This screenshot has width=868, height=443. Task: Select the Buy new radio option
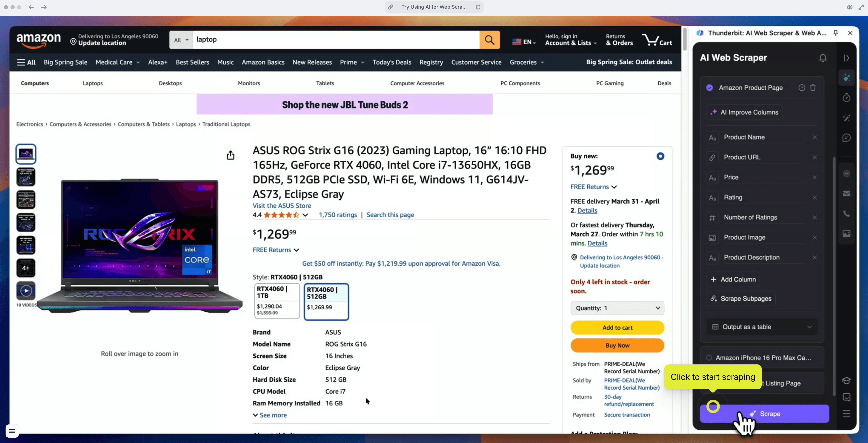click(660, 156)
